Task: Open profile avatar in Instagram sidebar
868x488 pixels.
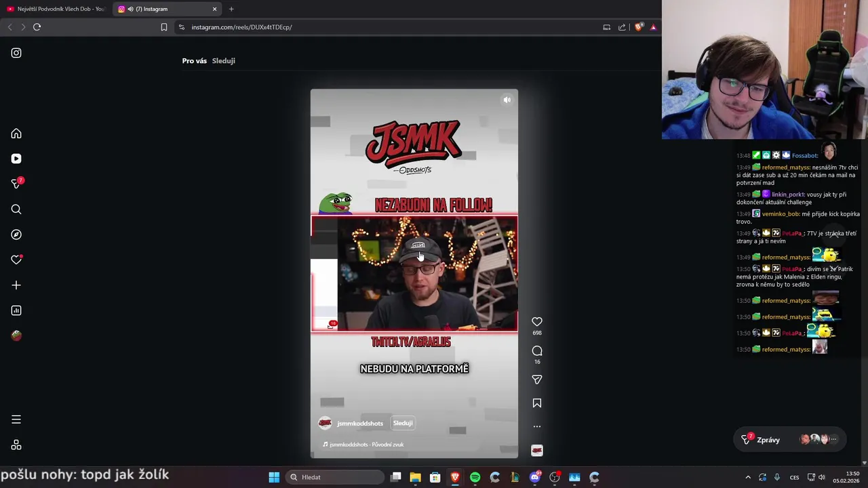Action: pos(16,335)
